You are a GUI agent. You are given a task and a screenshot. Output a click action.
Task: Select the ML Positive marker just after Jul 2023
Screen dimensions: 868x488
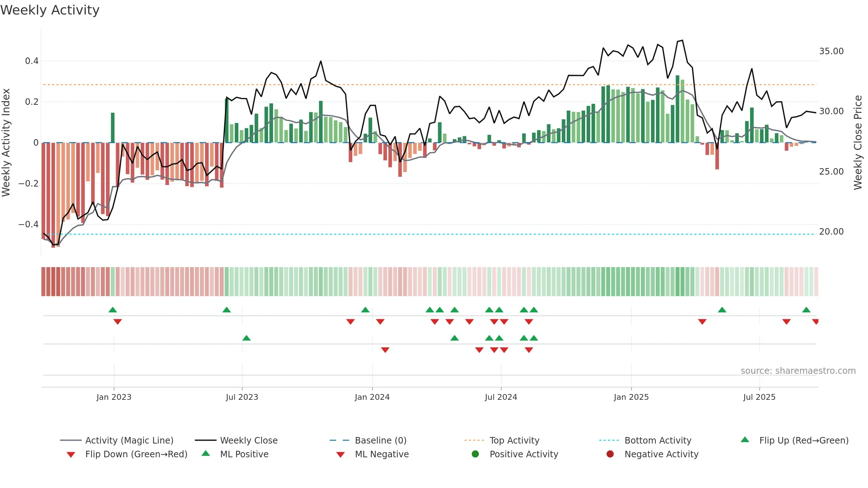pos(246,338)
